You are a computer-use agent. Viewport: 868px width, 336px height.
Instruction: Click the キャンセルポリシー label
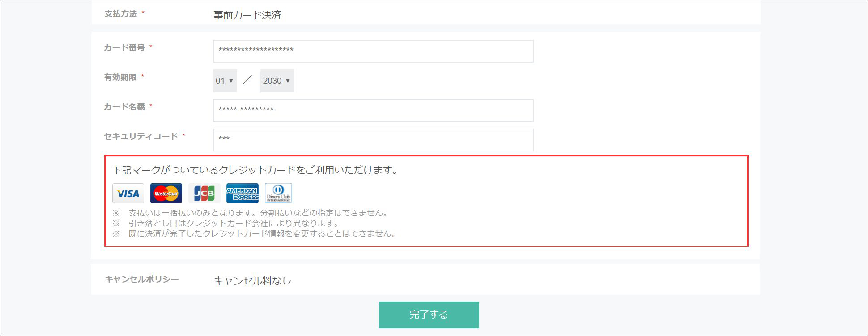click(x=141, y=279)
